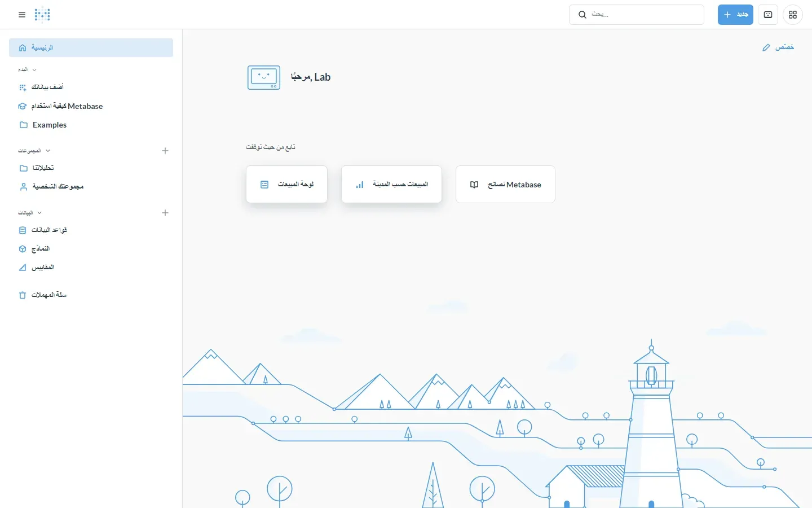Open the Examples collection folder
This screenshot has height=508, width=812.
pyautogui.click(x=91, y=125)
